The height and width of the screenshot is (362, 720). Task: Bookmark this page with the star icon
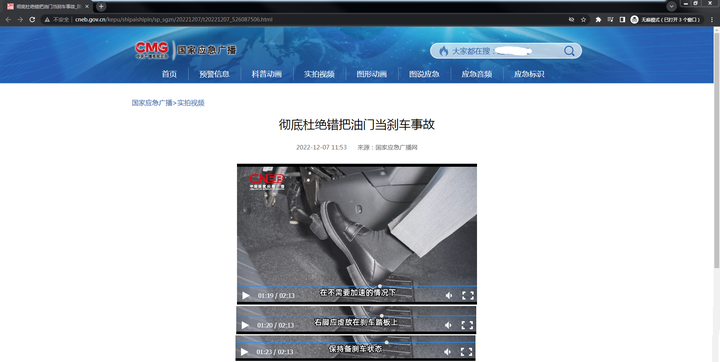(584, 20)
